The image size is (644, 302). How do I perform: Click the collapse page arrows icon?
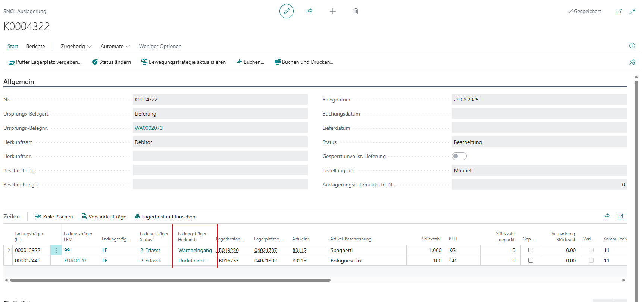tap(632, 11)
